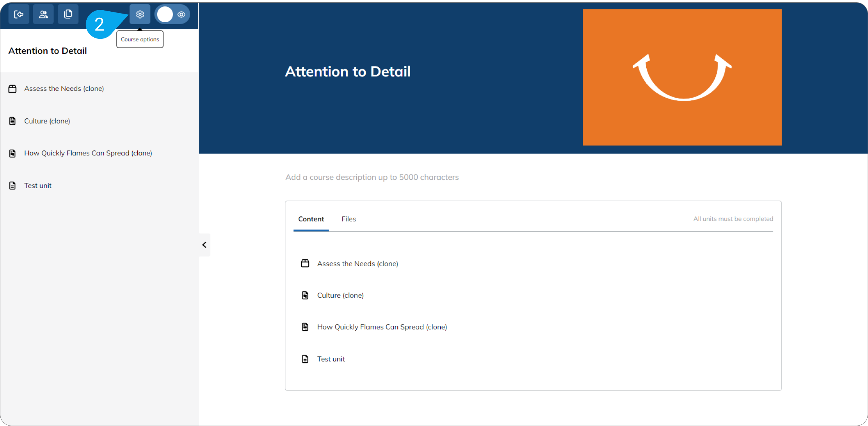This screenshot has width=868, height=426.
Task: Click the exit course icon
Action: 18,14
